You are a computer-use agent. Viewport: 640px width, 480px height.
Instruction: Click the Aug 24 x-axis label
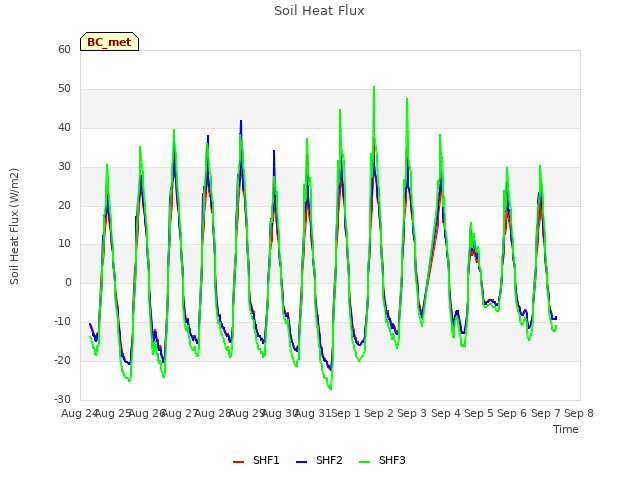click(x=79, y=413)
